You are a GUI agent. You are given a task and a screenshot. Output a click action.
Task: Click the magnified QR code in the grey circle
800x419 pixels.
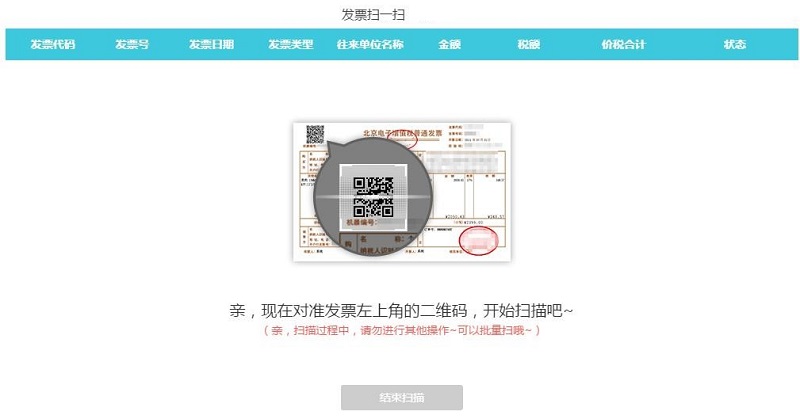[x=373, y=197]
